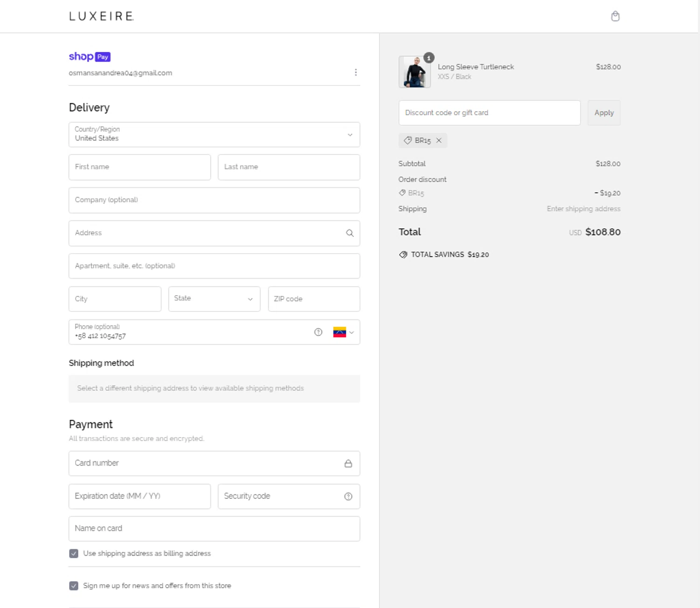Select the Apartment, suite field
700x608 pixels.
tap(214, 266)
